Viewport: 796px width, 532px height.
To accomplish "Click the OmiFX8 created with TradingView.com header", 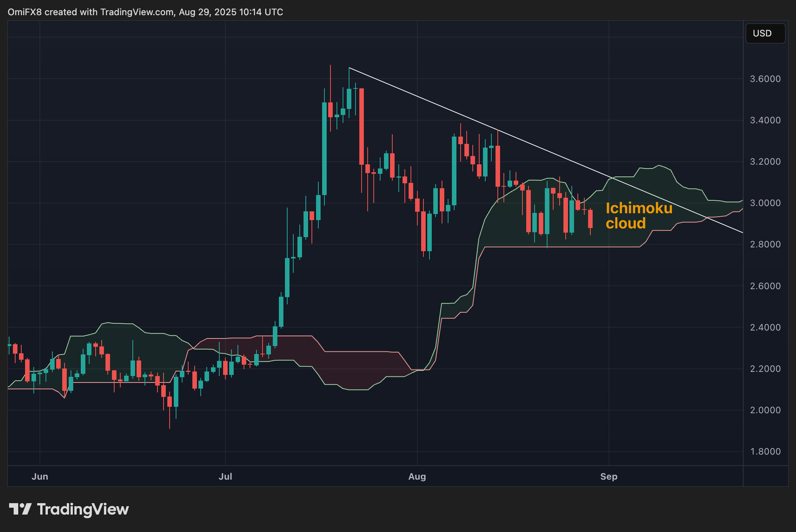I will coord(145,12).
